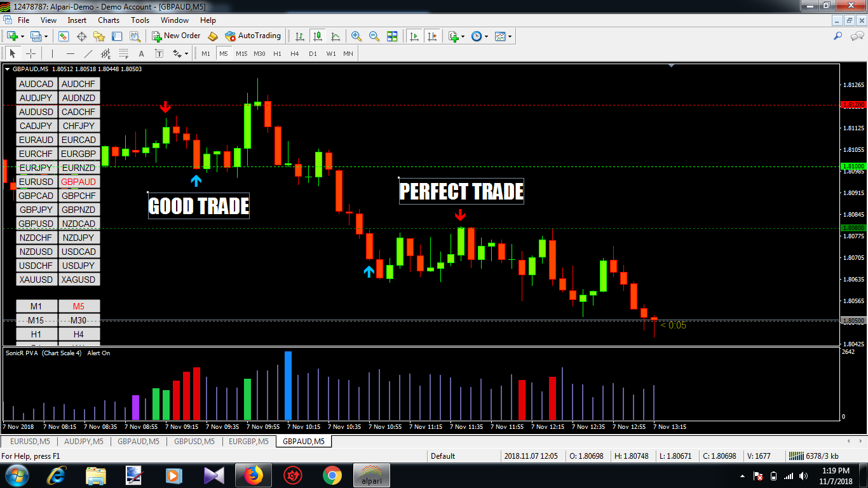
Task: Load the GBPJPY symbol button
Action: [x=36, y=210]
